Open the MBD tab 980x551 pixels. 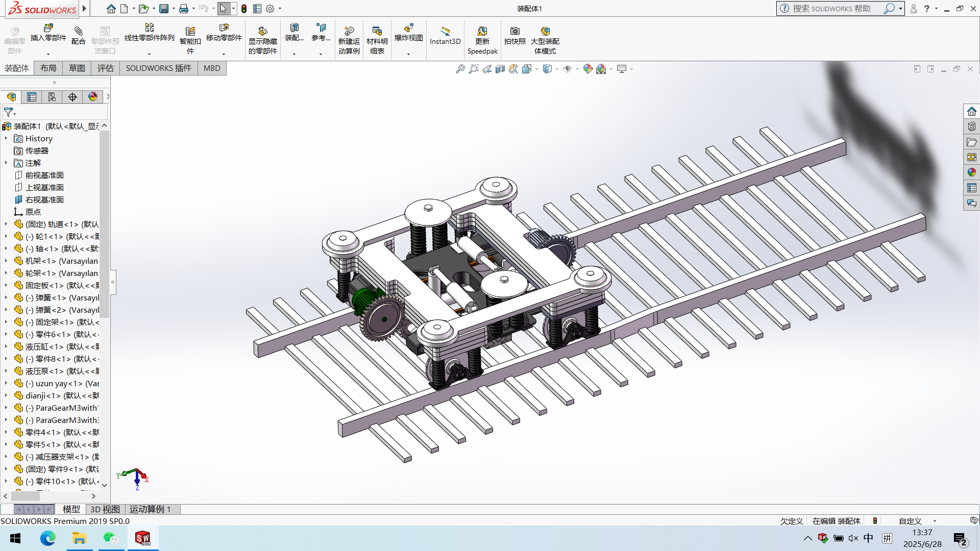[212, 68]
